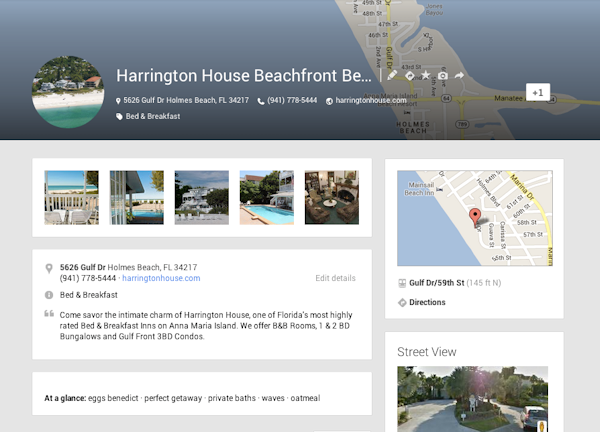
Task: Click the phone icon beside (941) 778-5444
Action: point(261,101)
